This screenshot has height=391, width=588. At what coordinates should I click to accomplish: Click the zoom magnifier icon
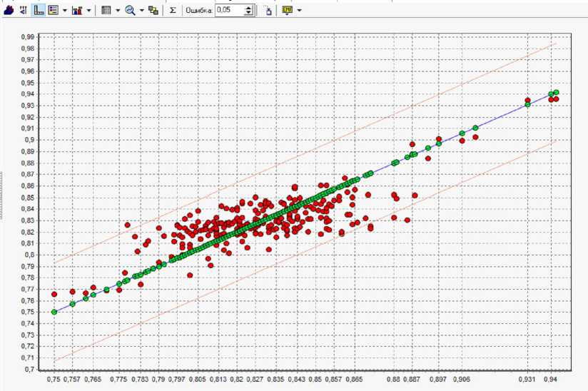130,11
